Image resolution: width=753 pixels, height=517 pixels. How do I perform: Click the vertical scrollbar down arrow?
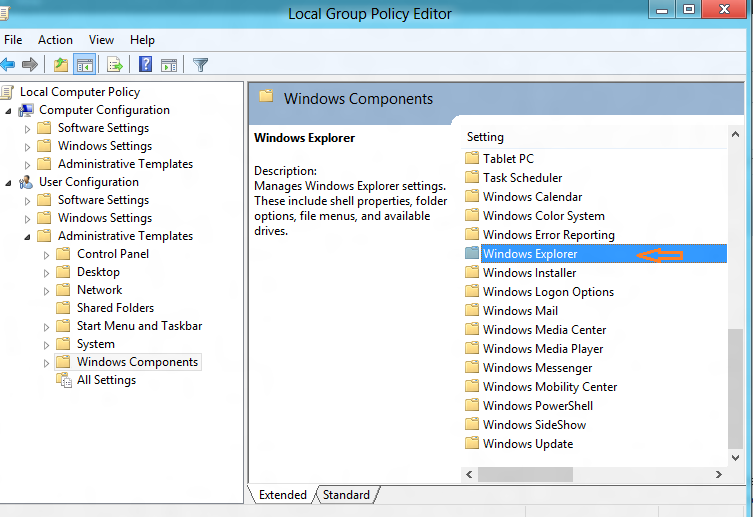(735, 457)
